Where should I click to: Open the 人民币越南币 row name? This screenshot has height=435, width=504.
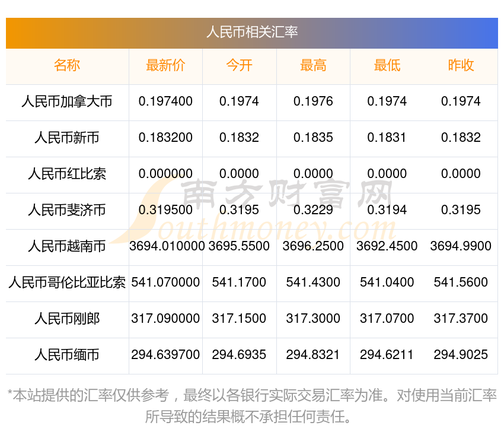pos(67,246)
